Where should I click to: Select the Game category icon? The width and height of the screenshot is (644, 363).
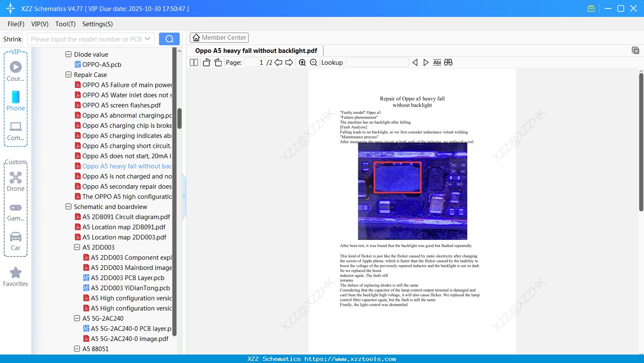16,212
